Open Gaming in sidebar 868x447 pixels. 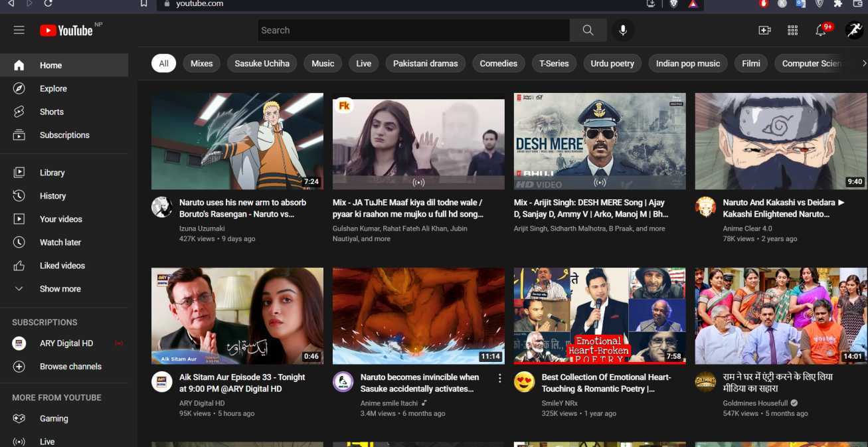[x=64, y=418]
